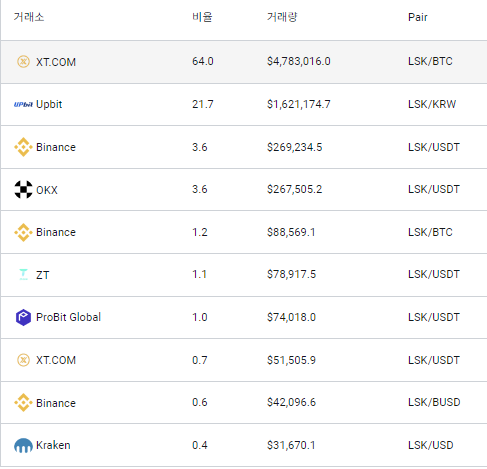Click the Upbit logo icon
487x469 pixels.
[x=23, y=105]
